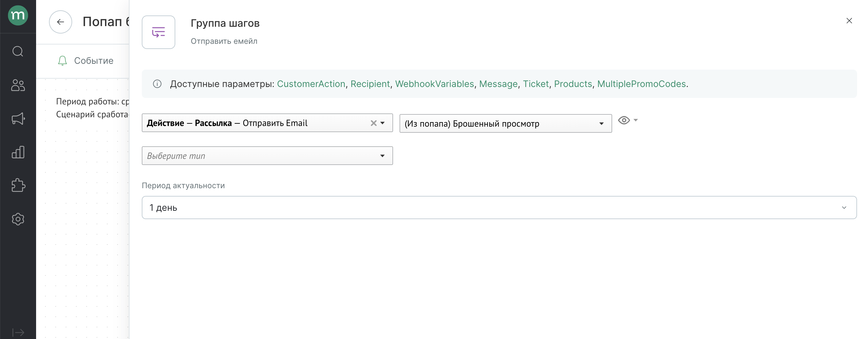Image resolution: width=868 pixels, height=339 pixels.
Task: Open the Брошенный просмотр mailing dropdown
Action: tap(506, 124)
